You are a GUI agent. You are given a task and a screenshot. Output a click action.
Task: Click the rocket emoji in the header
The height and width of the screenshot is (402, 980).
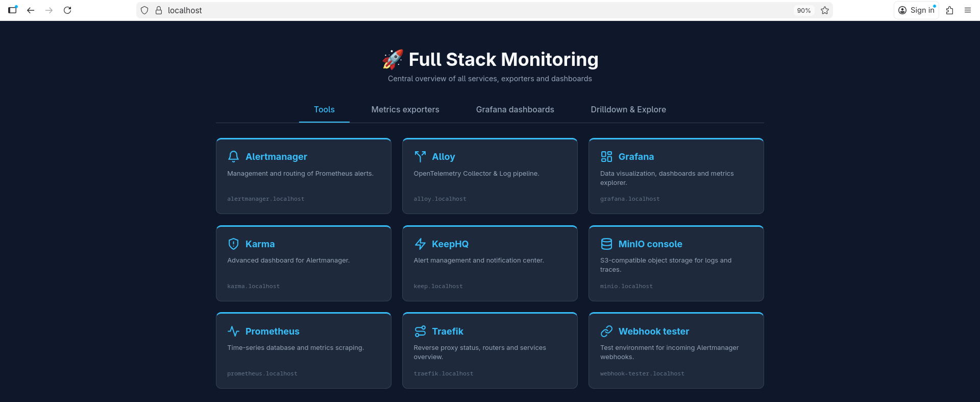[393, 60]
